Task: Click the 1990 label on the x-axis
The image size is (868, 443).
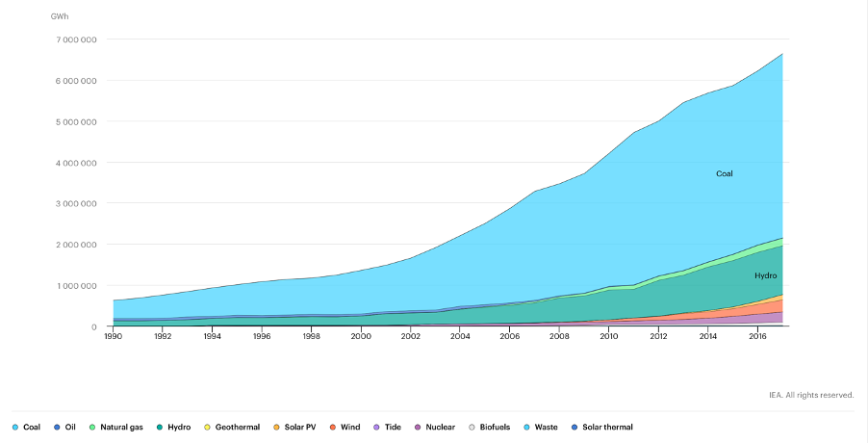Action: tap(114, 338)
